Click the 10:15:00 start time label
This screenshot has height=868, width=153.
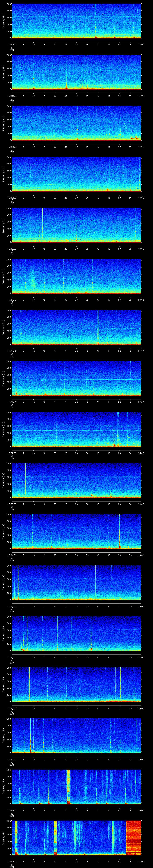(12, 96)
